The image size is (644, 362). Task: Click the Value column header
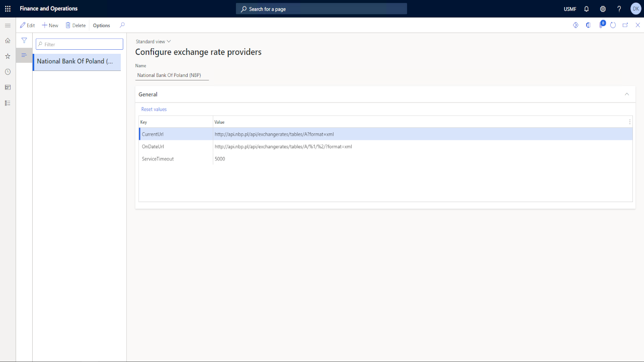[420, 122]
